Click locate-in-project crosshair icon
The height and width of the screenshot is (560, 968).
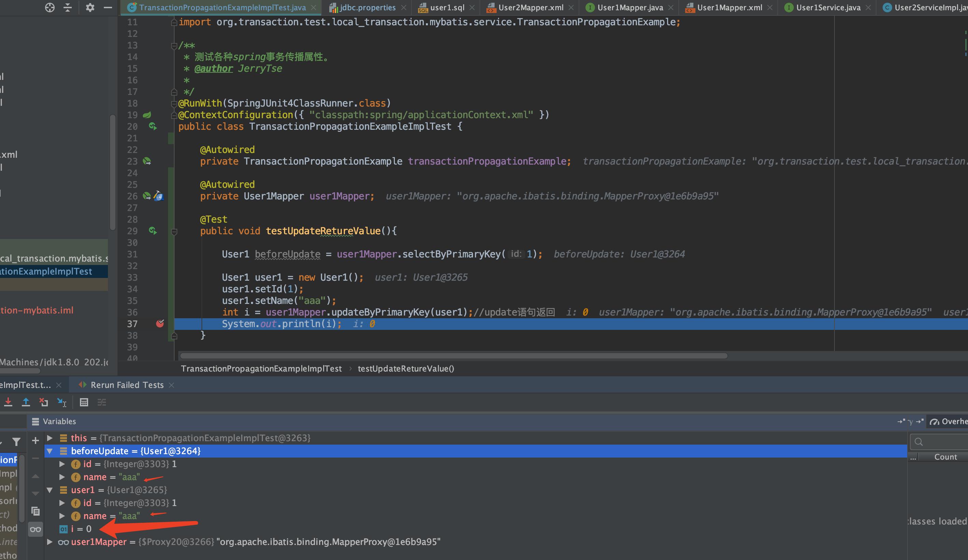pyautogui.click(x=50, y=7)
